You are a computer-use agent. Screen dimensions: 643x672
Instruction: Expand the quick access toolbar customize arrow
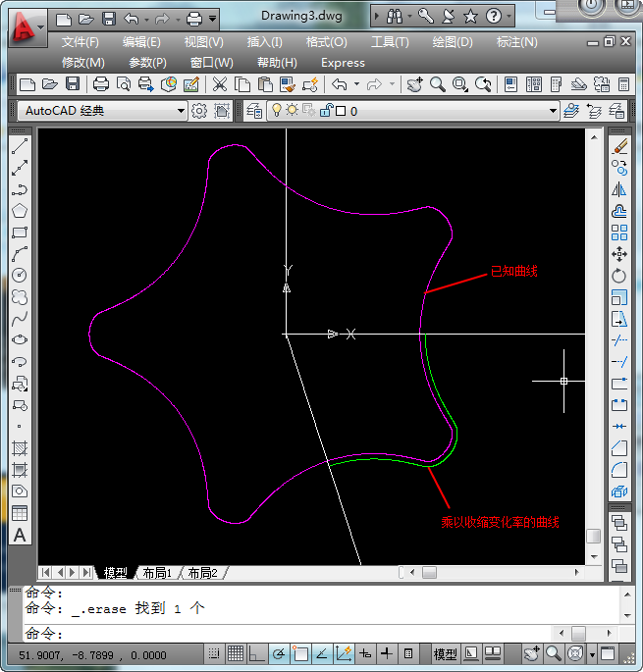click(x=212, y=19)
